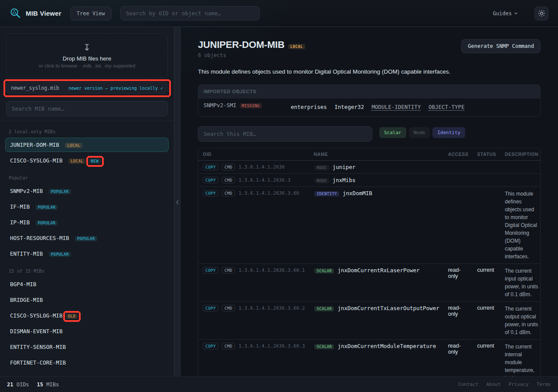This screenshot has width=558, height=392.
Task: Click the LOCAL badge beside JUNIPER-DOM-MIB title
Action: pyautogui.click(x=296, y=47)
